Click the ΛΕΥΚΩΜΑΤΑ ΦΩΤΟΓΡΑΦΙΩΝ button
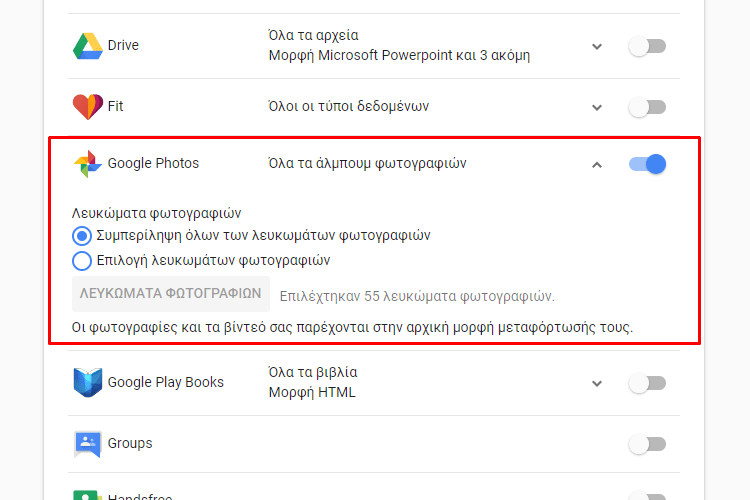Viewport: 750px width, 500px height. (x=171, y=294)
